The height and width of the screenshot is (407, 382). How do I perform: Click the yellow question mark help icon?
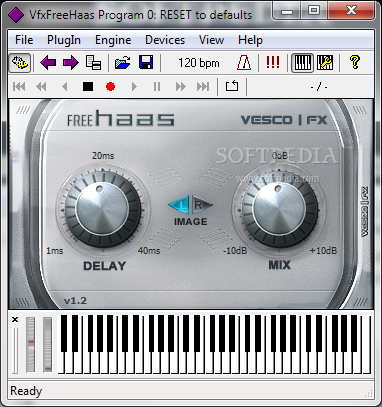click(x=355, y=62)
